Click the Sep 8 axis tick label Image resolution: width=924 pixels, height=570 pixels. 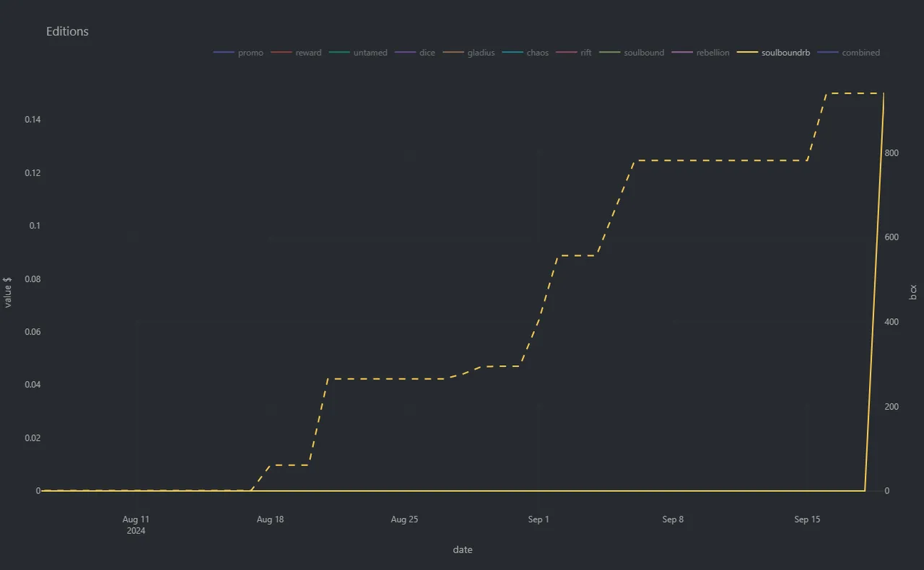[x=673, y=519]
